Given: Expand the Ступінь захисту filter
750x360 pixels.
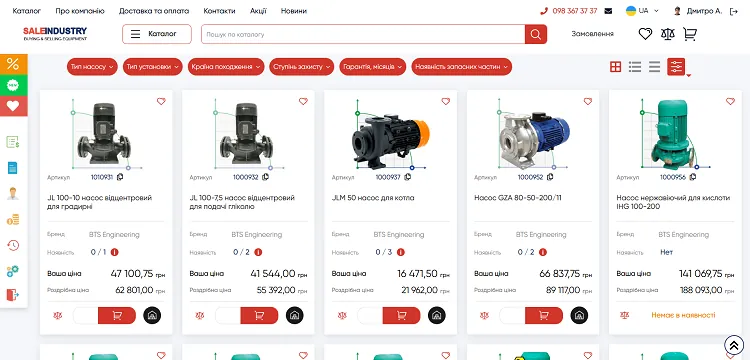Looking at the screenshot, I should point(302,67).
